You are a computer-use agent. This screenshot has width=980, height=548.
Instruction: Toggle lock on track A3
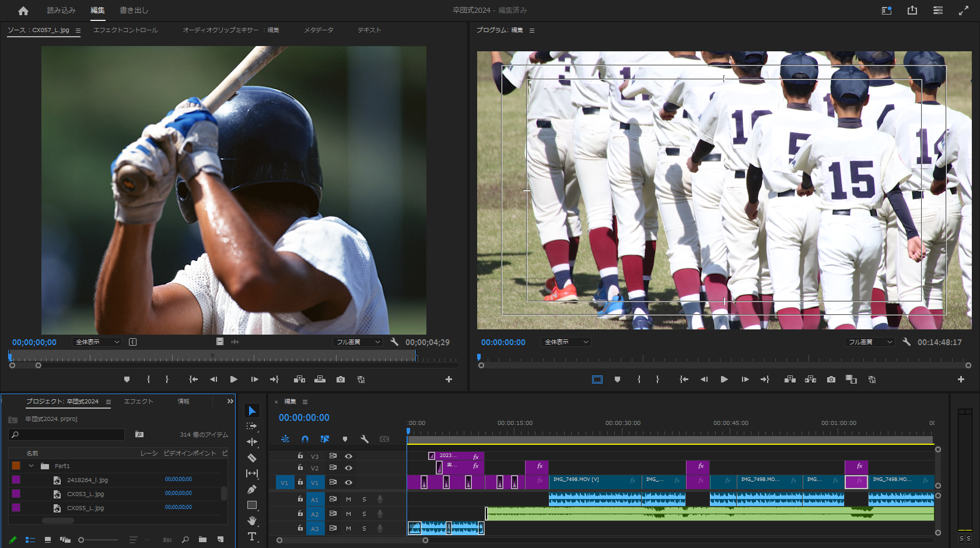pos(300,528)
